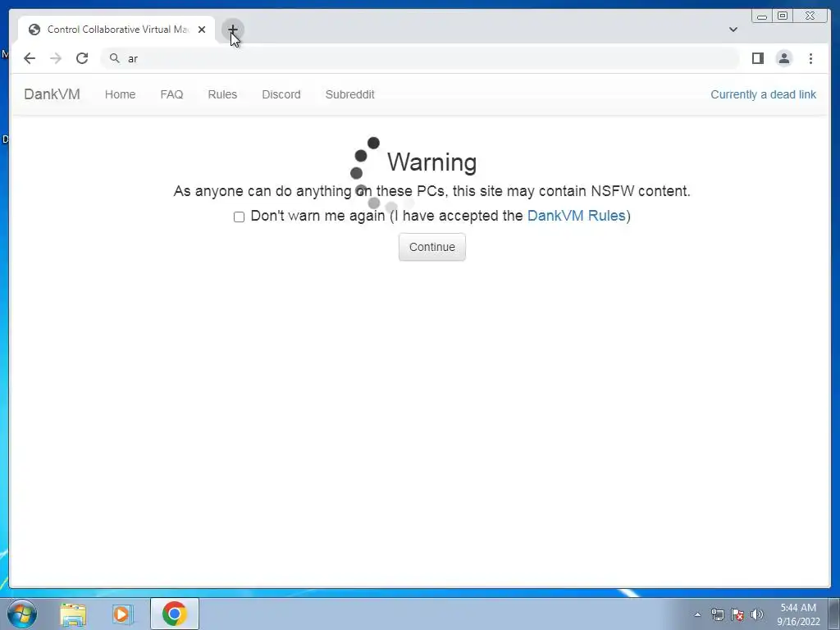Open Chrome's three-dot menu

pos(810,58)
